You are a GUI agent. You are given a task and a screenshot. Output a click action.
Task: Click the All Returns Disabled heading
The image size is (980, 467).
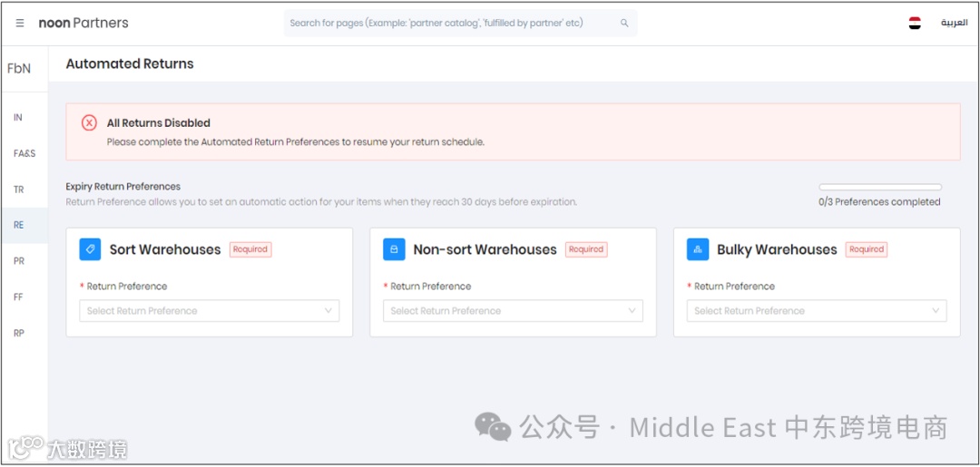158,123
